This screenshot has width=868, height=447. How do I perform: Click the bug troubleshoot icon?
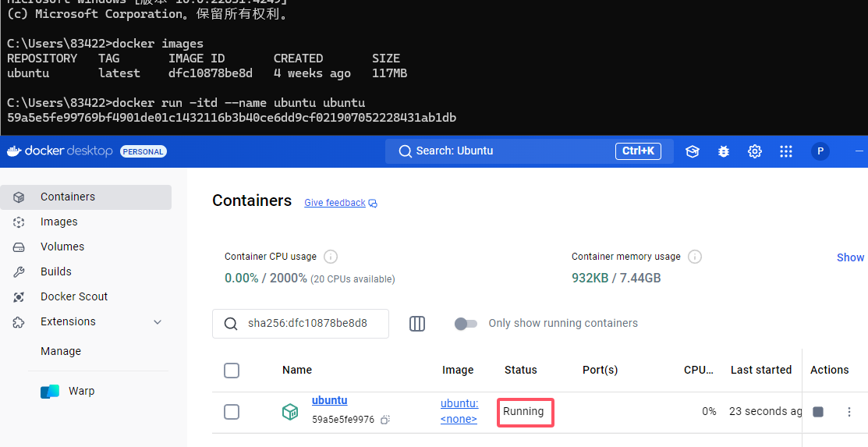724,151
